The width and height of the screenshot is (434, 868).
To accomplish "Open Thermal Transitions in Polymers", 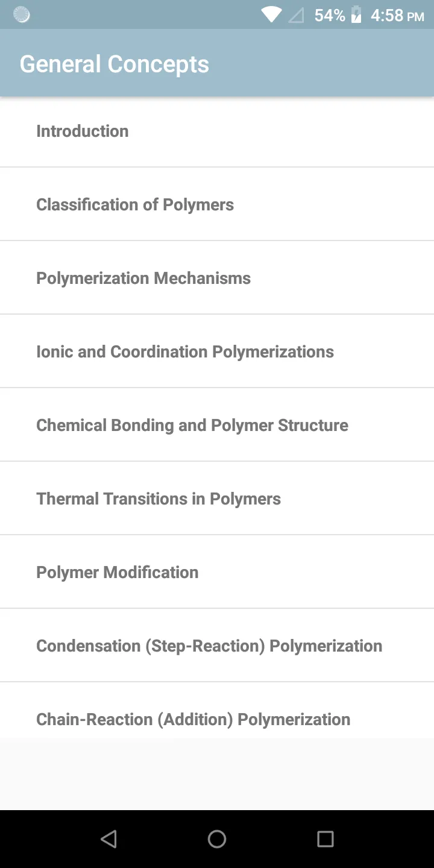I will (x=217, y=498).
